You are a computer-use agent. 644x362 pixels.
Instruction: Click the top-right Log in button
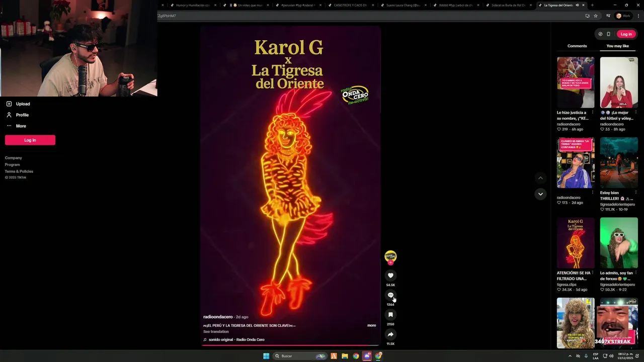(626, 34)
